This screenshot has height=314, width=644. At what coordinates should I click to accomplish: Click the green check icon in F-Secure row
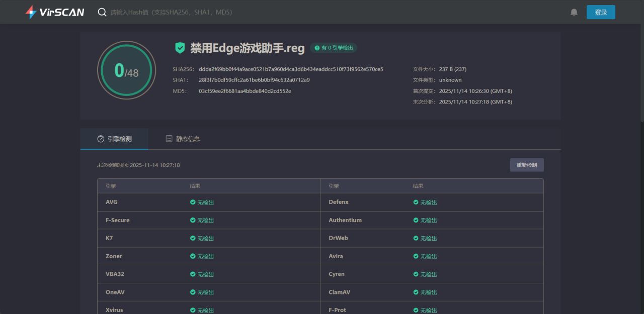[193, 220]
